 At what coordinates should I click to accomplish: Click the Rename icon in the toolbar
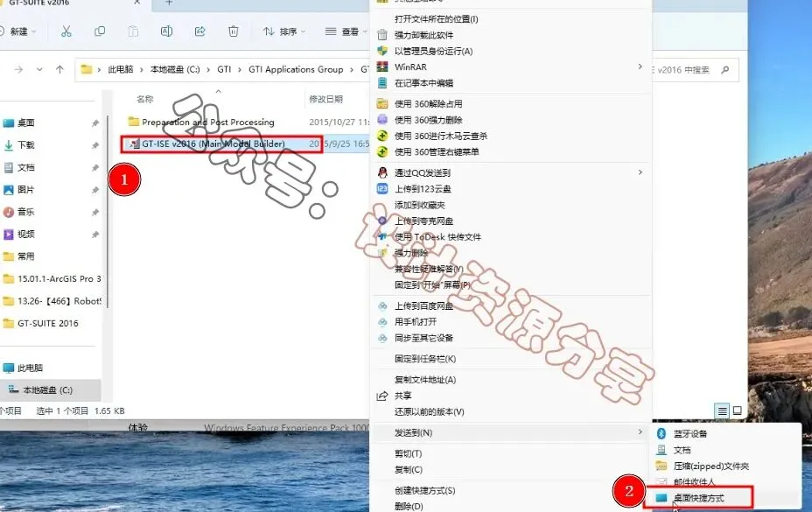pyautogui.click(x=166, y=32)
